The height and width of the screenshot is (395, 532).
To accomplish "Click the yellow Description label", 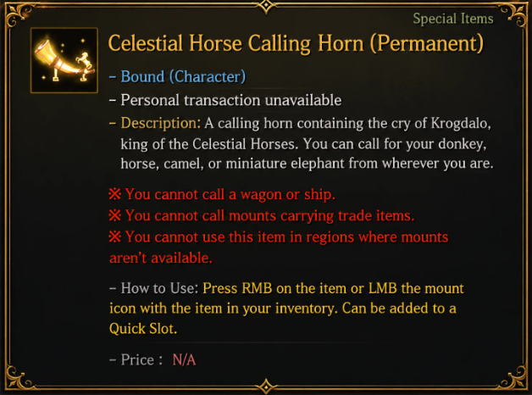I will (x=161, y=123).
